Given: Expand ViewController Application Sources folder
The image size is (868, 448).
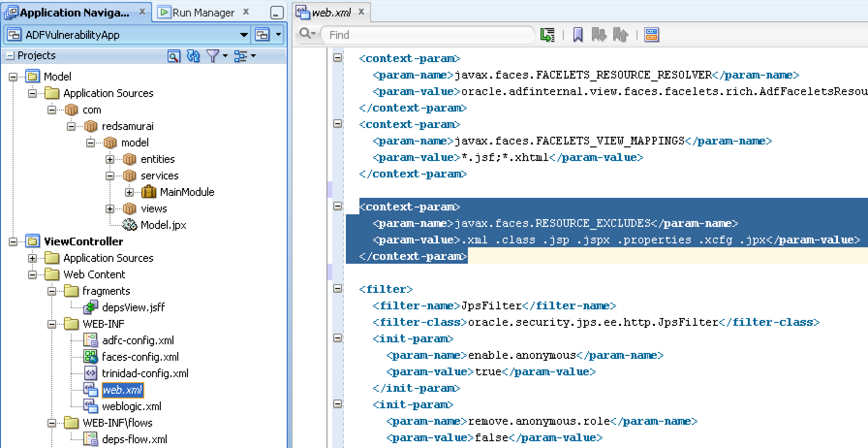Looking at the screenshot, I should point(32,258).
